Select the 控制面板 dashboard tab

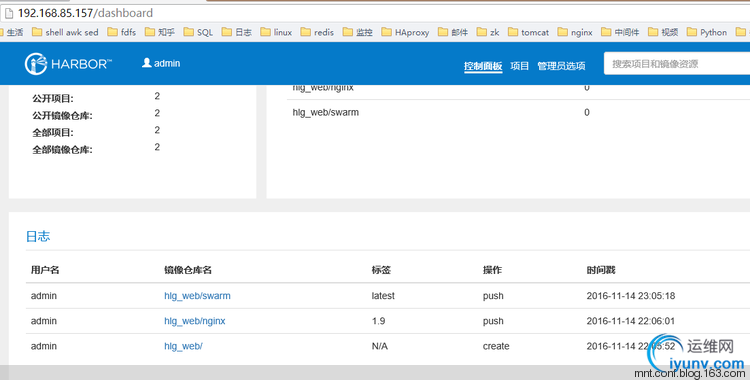click(x=483, y=66)
